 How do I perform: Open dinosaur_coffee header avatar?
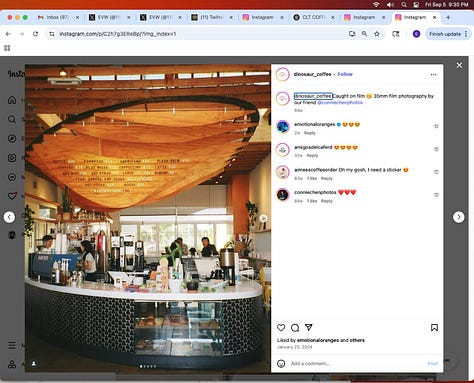tap(283, 75)
